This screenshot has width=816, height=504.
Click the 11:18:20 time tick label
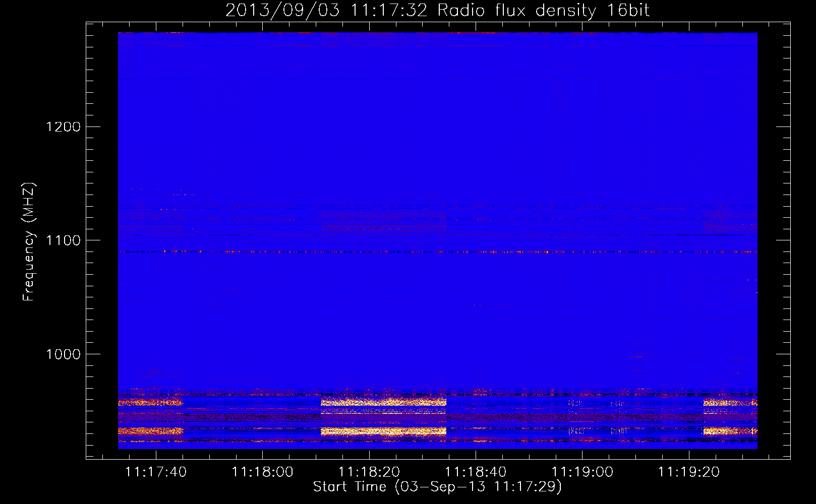[x=369, y=472]
